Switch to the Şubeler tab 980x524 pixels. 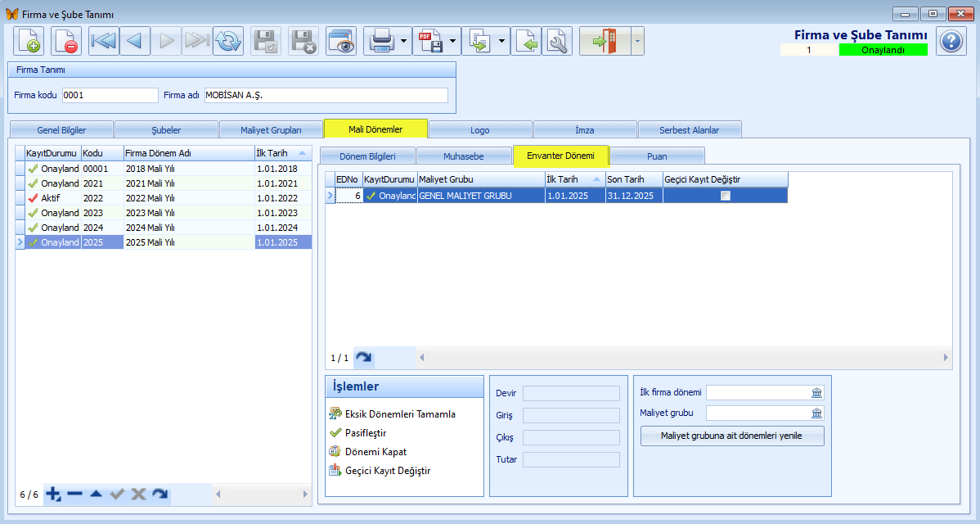pyautogui.click(x=166, y=130)
